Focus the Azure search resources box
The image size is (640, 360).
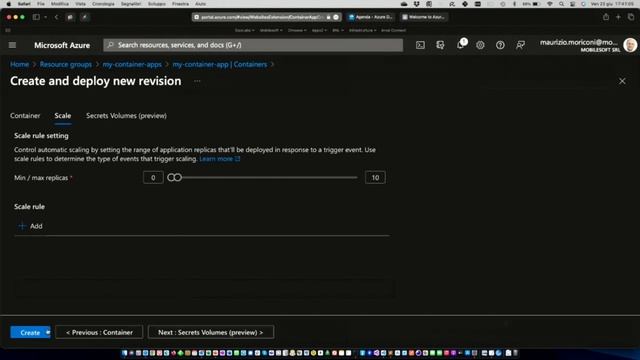pos(253,45)
